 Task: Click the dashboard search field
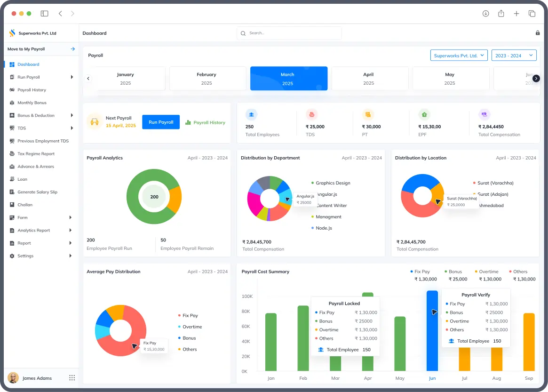[x=289, y=33]
